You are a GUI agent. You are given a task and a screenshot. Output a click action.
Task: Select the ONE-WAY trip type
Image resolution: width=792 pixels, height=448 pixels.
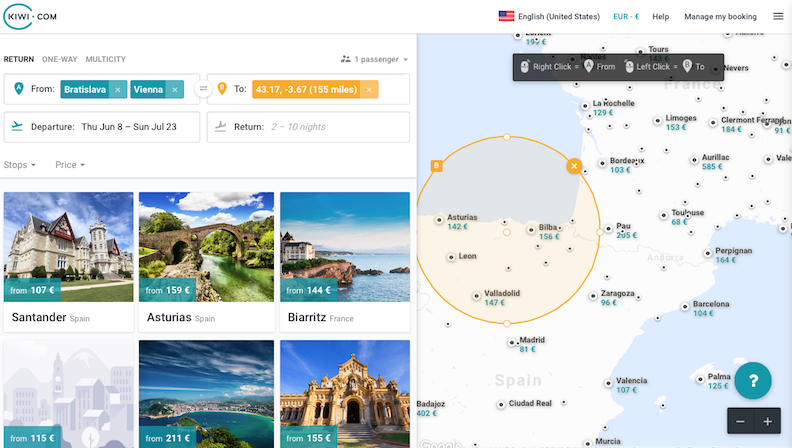pos(60,59)
